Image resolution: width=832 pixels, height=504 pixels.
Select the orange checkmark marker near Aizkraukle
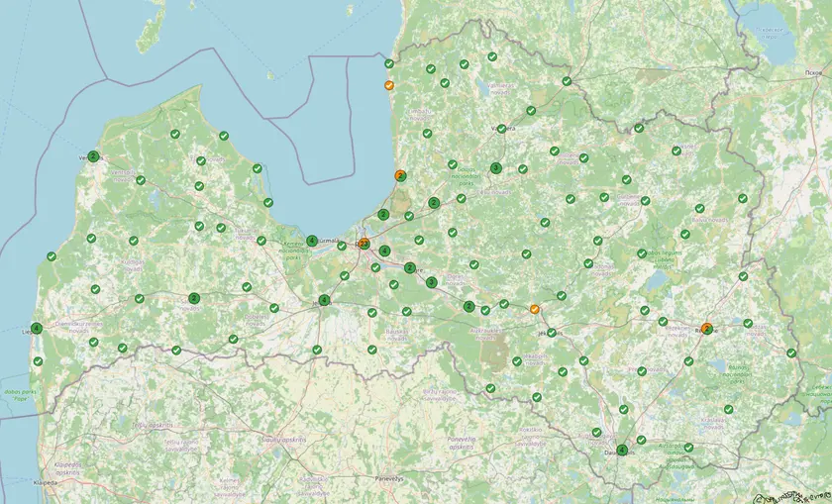(x=535, y=309)
